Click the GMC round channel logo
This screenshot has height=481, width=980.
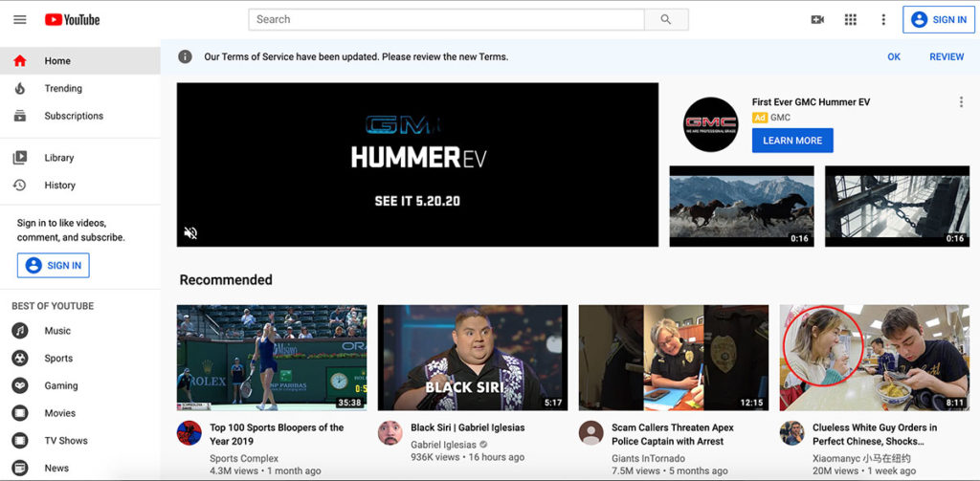711,124
